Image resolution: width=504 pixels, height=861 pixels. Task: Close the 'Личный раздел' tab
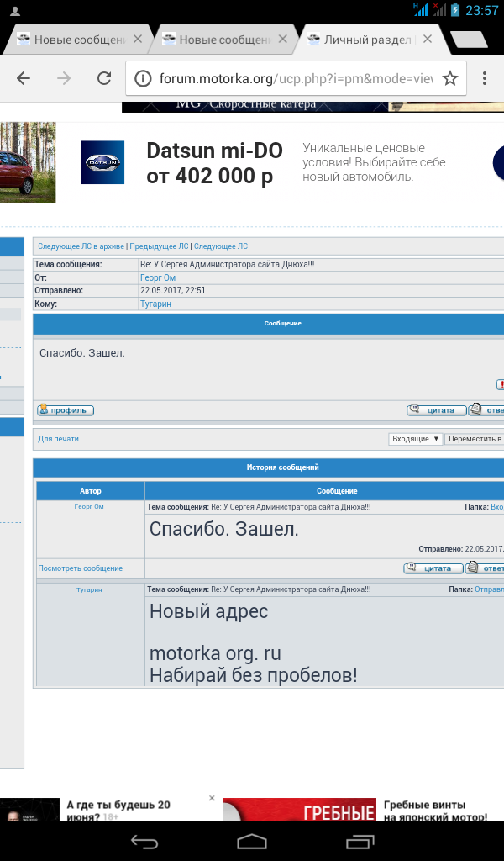[x=428, y=39]
